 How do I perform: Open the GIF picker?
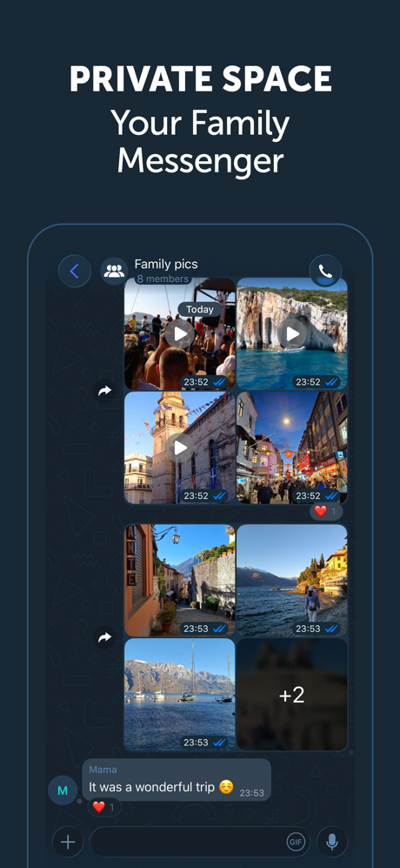point(296,842)
